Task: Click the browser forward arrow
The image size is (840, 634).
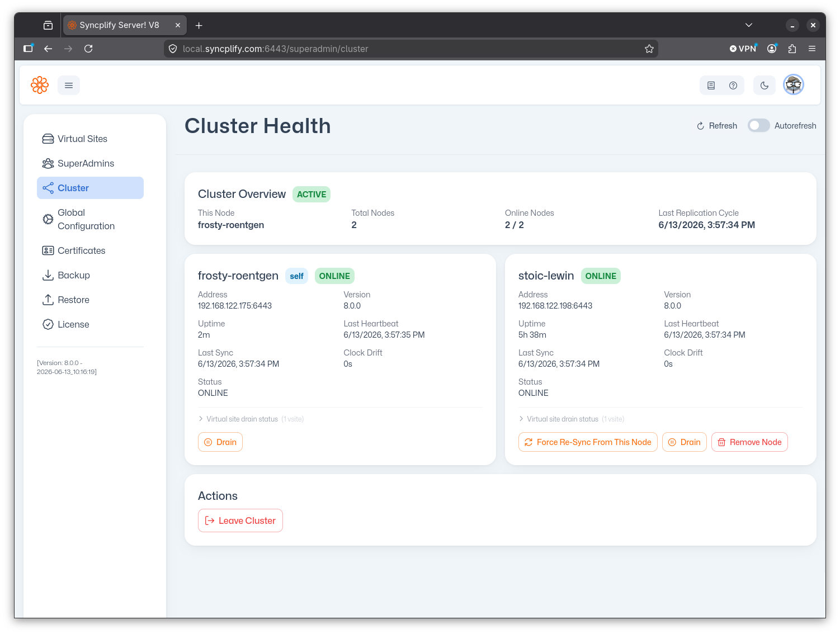Action: [68, 49]
